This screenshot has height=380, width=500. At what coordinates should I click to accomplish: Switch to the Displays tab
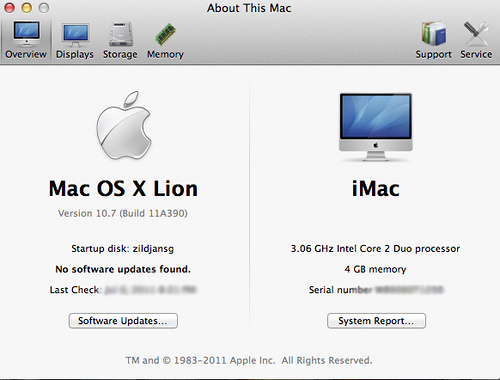[75, 40]
